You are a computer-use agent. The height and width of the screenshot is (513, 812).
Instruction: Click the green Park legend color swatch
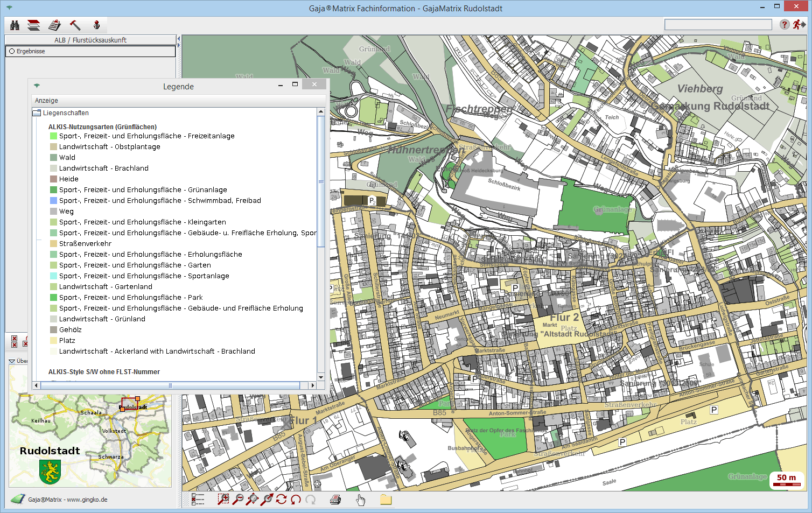pyautogui.click(x=53, y=298)
